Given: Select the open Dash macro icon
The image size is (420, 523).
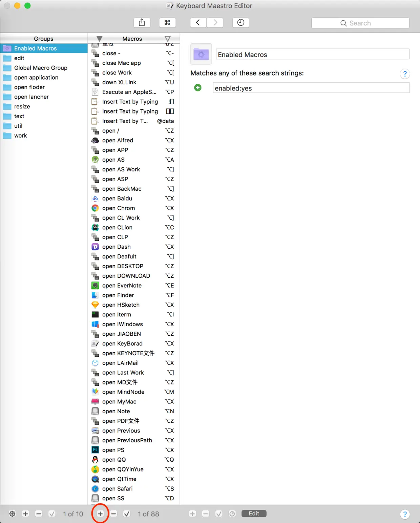Looking at the screenshot, I should coord(95,247).
